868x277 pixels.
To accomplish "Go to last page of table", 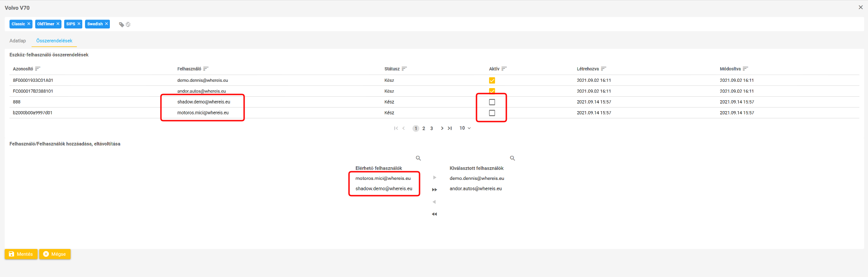I will point(450,128).
